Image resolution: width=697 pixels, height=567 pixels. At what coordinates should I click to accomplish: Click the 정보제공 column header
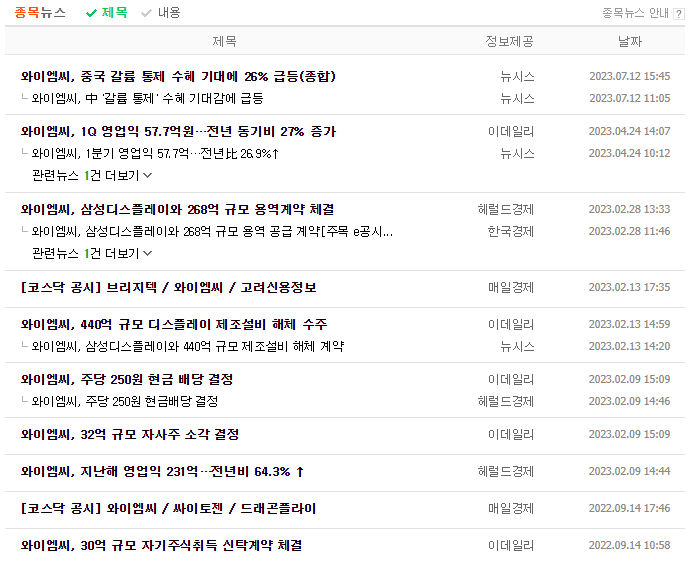(509, 41)
